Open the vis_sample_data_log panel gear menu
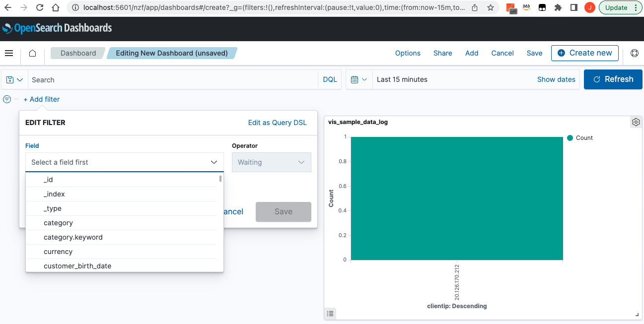Image resolution: width=644 pixels, height=324 pixels. tap(636, 122)
